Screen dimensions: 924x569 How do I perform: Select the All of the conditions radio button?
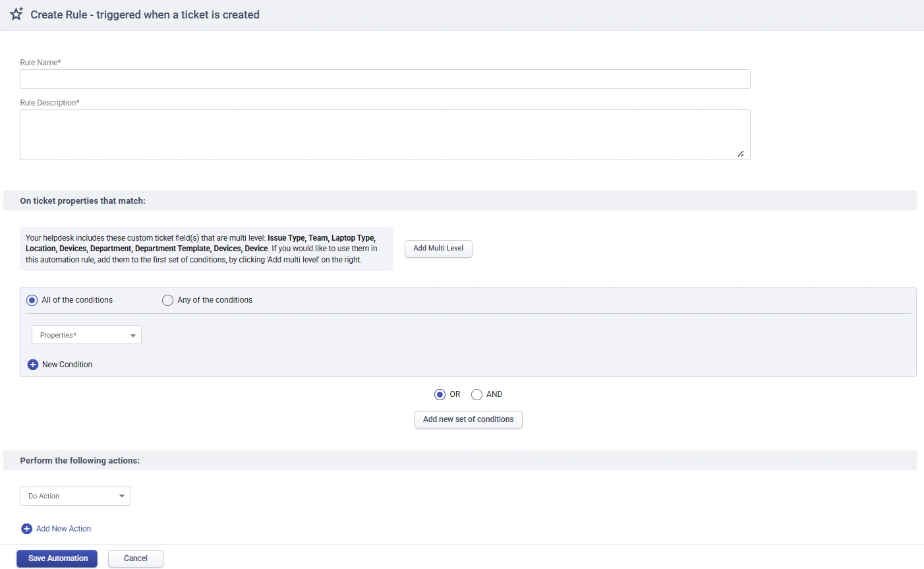(32, 300)
